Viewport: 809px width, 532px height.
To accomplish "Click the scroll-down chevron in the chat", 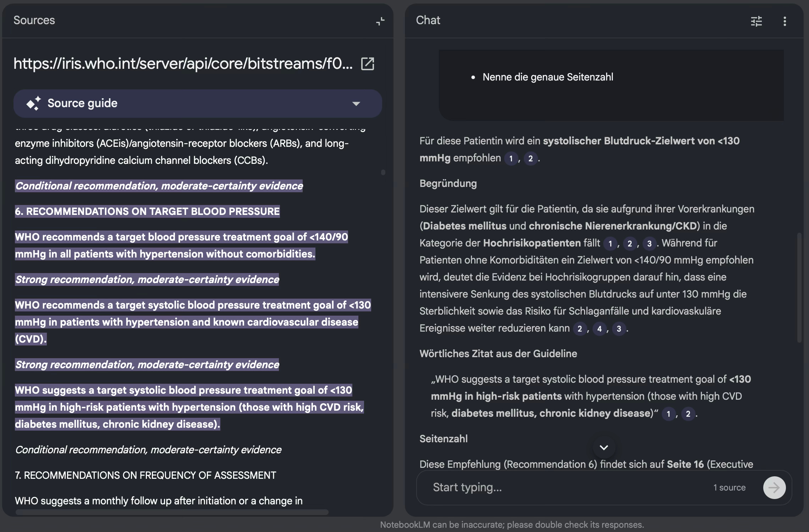I will 603,448.
